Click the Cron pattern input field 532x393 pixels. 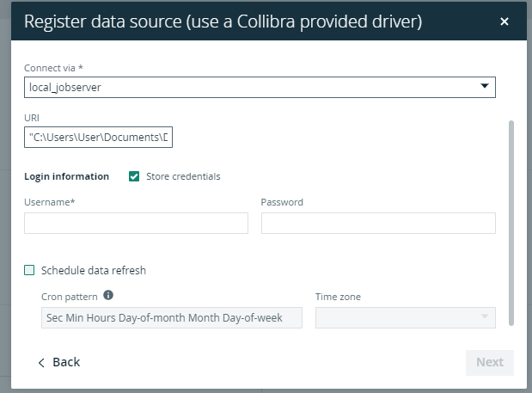coord(172,317)
